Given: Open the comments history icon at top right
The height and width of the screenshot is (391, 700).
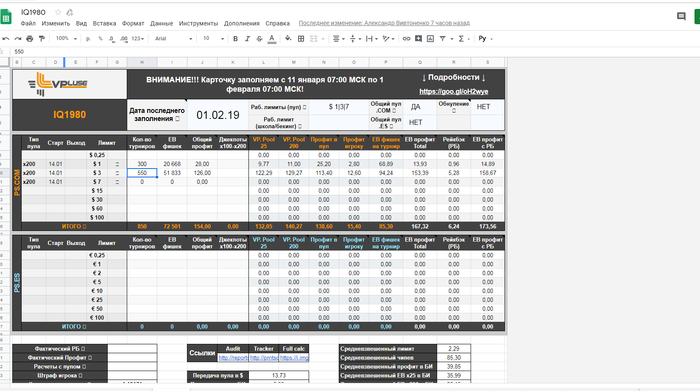Looking at the screenshot, I should [681, 17].
